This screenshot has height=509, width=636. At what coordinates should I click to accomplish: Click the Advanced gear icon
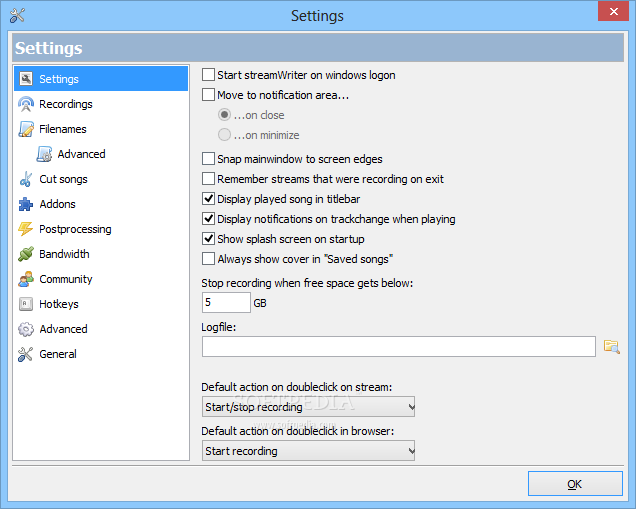point(26,329)
